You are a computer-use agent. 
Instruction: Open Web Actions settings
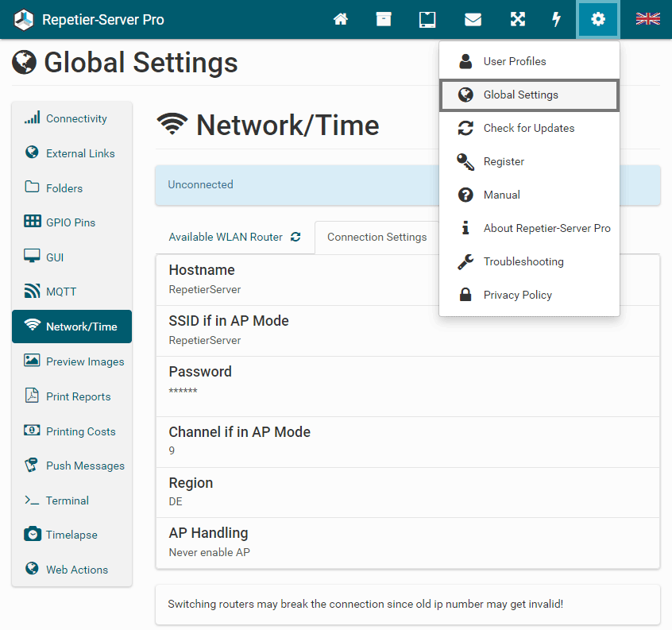point(72,569)
